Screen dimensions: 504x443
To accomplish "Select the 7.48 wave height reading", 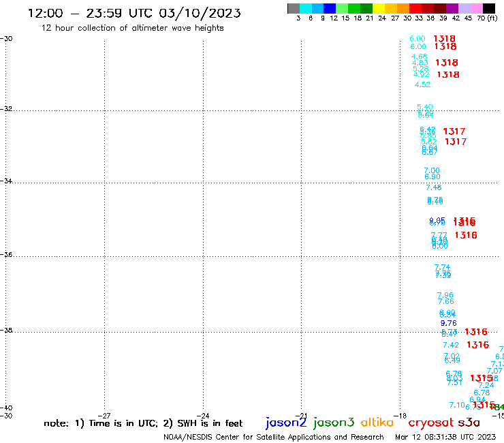I will click(x=434, y=187).
